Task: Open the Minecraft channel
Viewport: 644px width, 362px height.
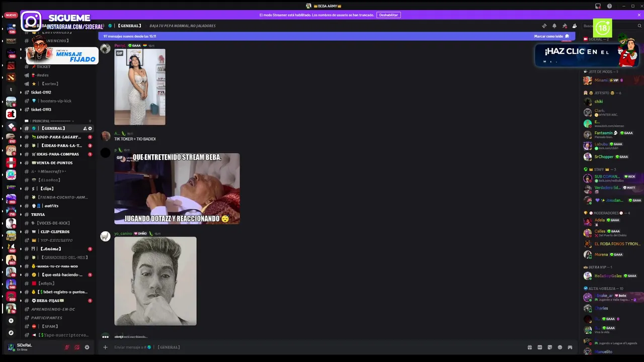Action: coord(58,171)
